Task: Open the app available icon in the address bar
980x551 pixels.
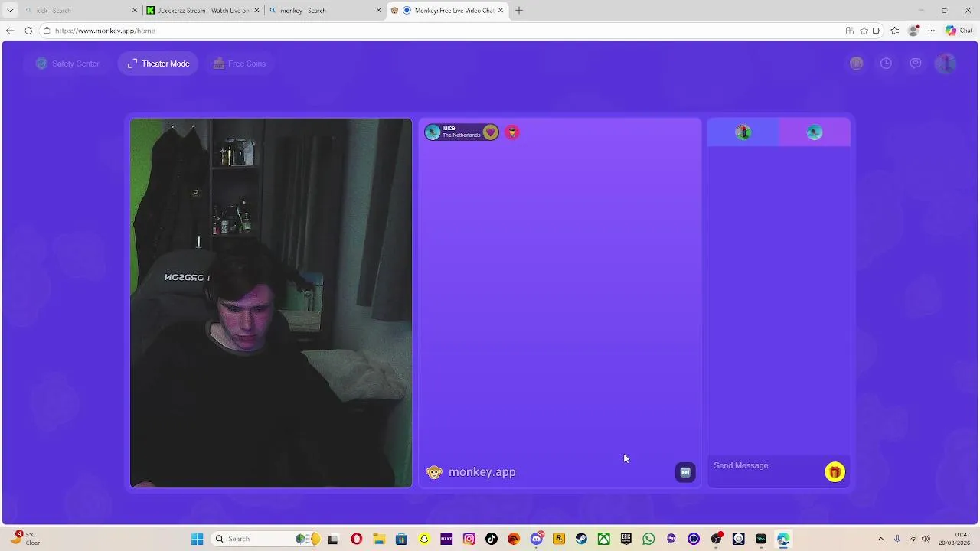Action: [x=850, y=31]
